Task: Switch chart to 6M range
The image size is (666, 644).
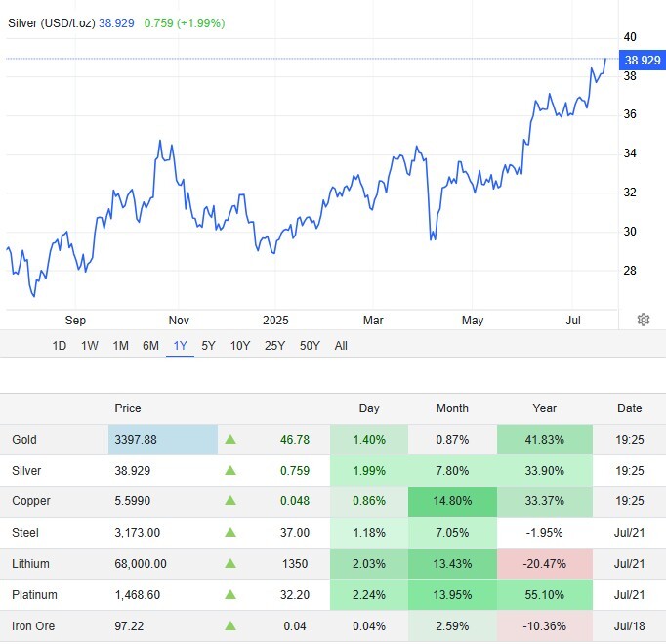Action: (150, 346)
